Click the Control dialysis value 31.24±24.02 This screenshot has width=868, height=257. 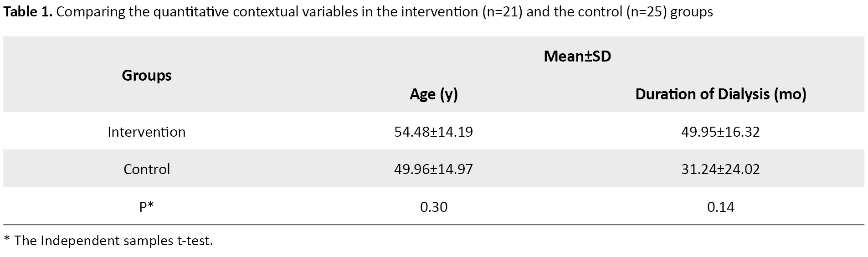tap(720, 170)
